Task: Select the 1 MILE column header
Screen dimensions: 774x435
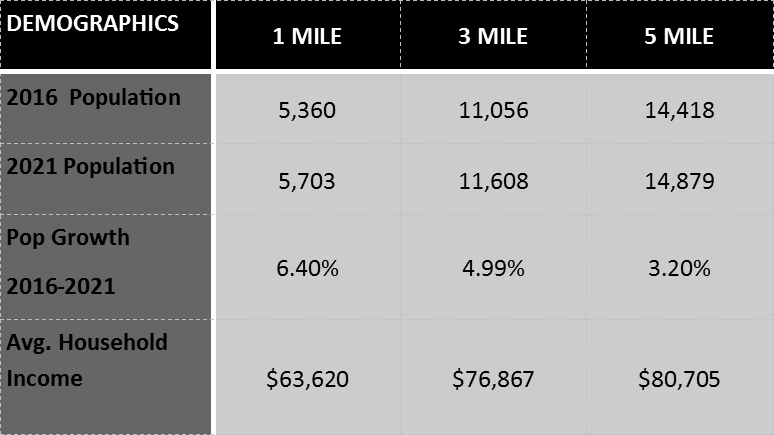Action: point(308,38)
